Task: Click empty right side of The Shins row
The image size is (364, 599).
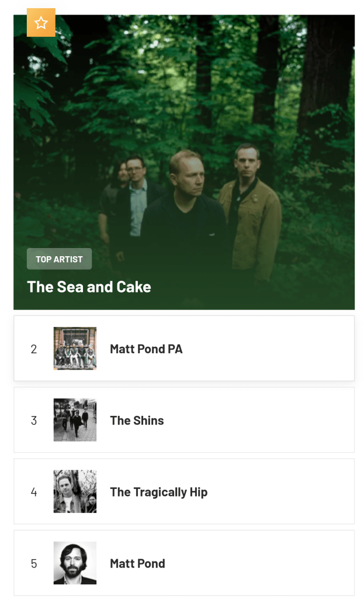Action: [280, 421]
